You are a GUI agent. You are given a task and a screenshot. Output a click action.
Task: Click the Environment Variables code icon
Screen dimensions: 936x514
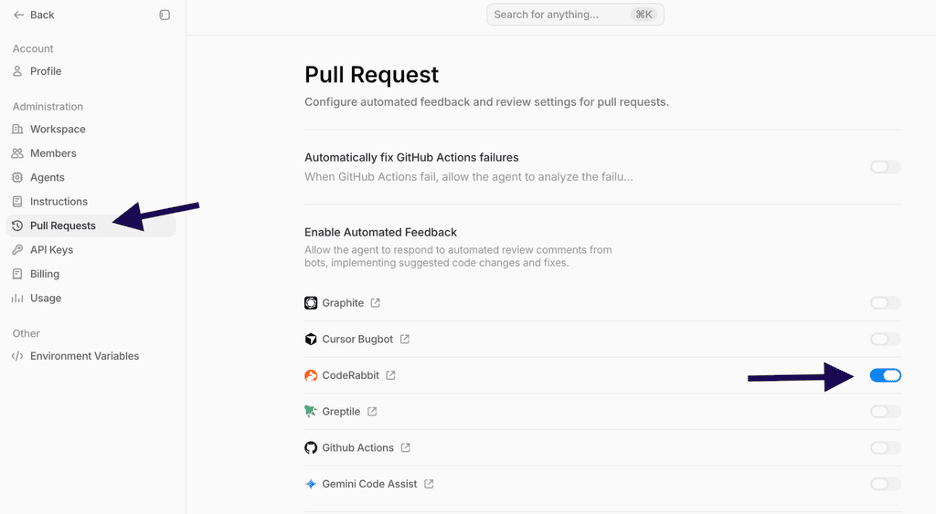click(18, 356)
